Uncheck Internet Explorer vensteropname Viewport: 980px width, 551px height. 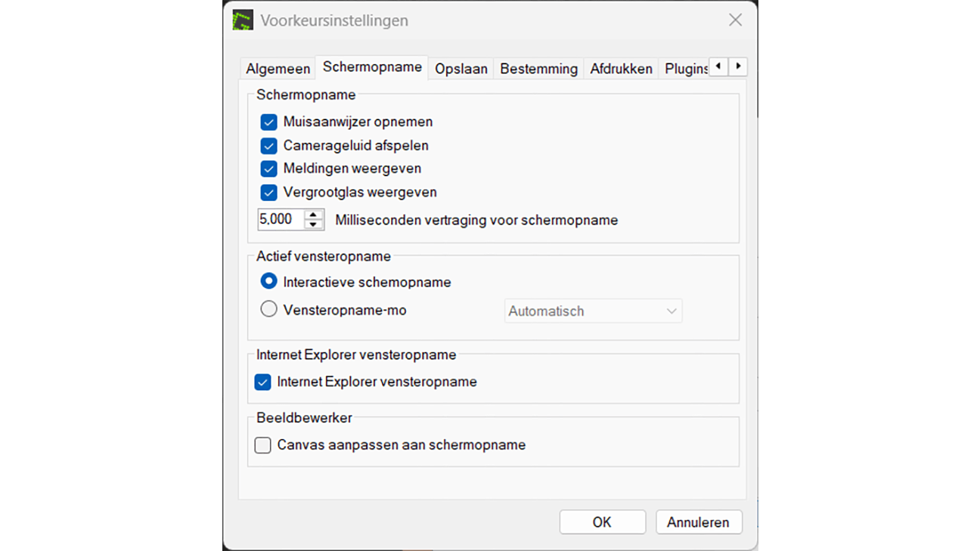262,382
